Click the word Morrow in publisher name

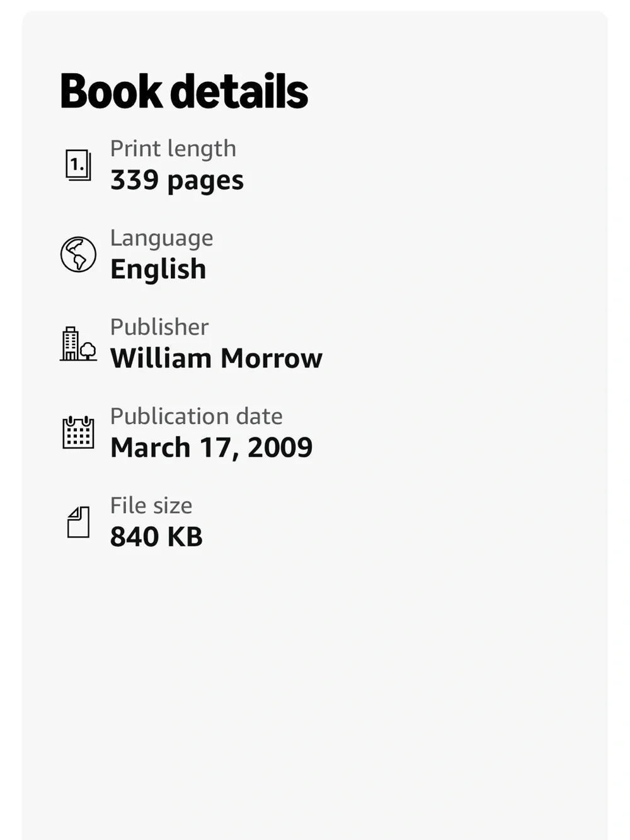[x=272, y=359]
